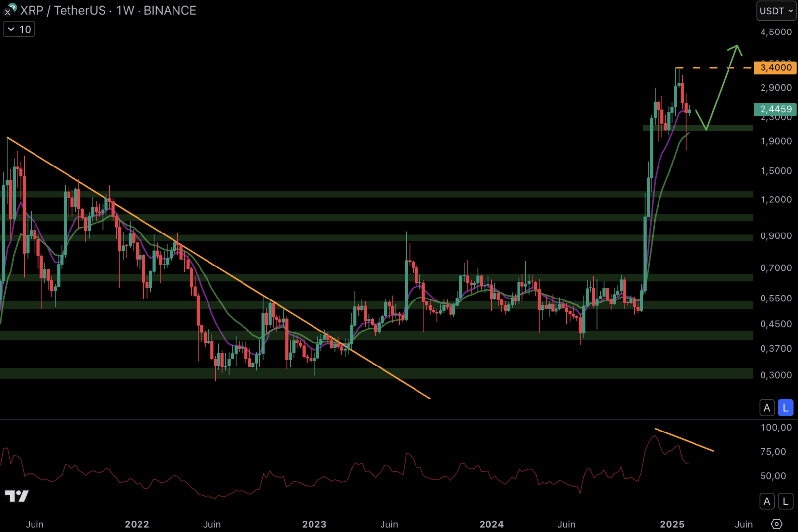This screenshot has width=798, height=532.
Task: Open the chart settings gear icon
Action: [x=776, y=524]
